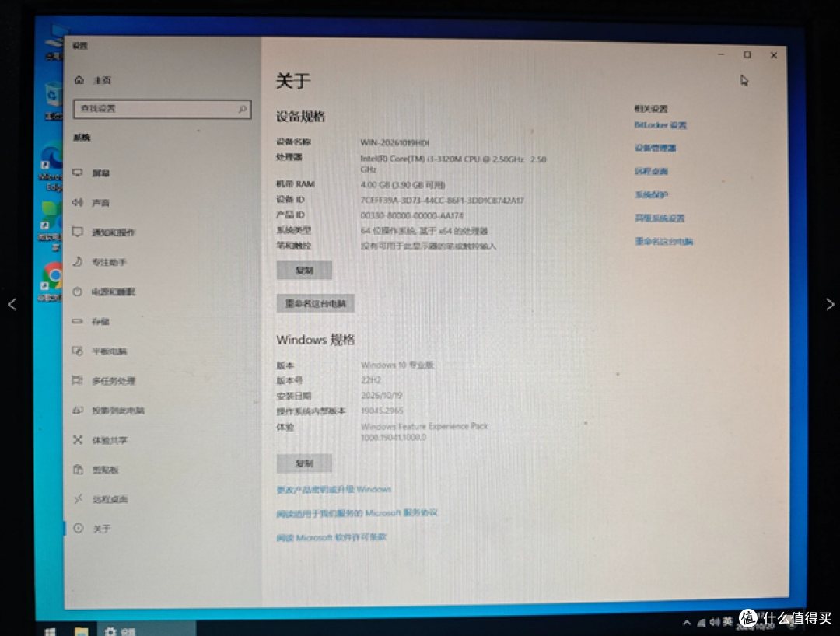Open the 主页 home icon in Settings
The width and height of the screenshot is (840, 636).
[x=79, y=80]
